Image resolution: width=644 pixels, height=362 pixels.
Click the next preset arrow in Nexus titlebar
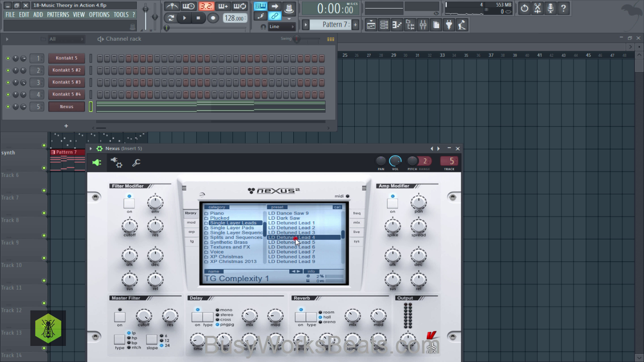coord(439,149)
